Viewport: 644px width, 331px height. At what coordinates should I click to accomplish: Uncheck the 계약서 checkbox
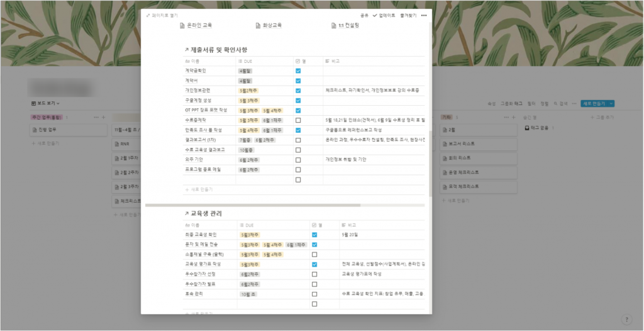[x=298, y=81]
